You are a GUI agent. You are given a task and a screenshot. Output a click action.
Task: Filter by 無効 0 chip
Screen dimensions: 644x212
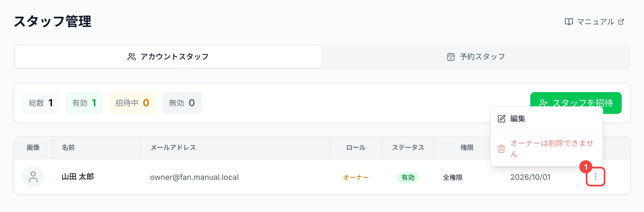[182, 103]
